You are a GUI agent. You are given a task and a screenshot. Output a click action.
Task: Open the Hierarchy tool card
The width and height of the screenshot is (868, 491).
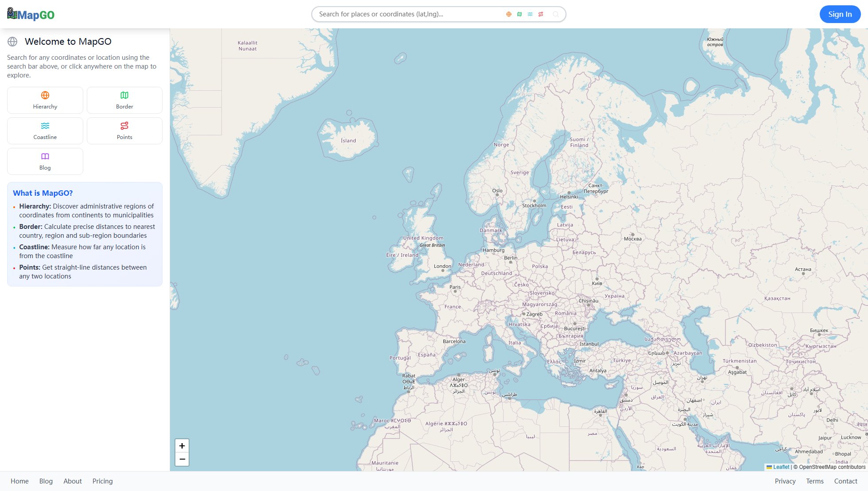tap(45, 100)
